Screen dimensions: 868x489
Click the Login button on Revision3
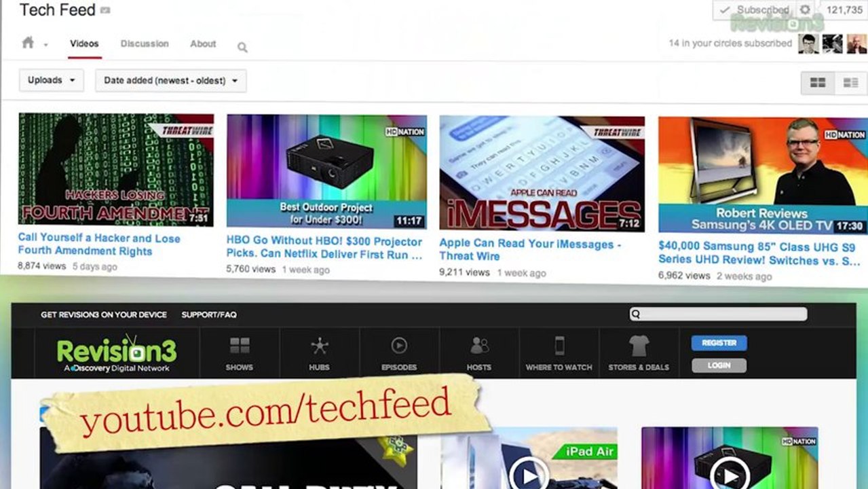[x=719, y=365]
